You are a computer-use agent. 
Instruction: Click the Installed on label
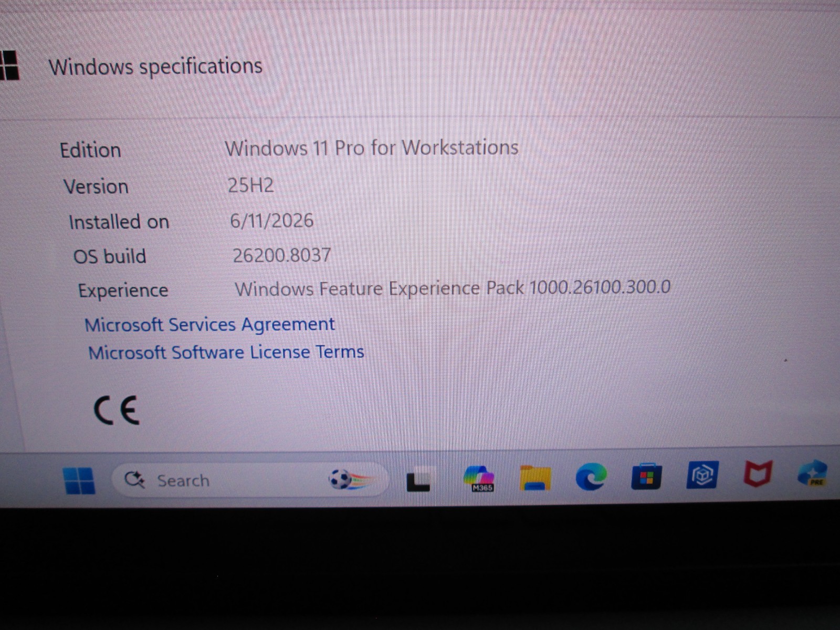click(x=119, y=222)
